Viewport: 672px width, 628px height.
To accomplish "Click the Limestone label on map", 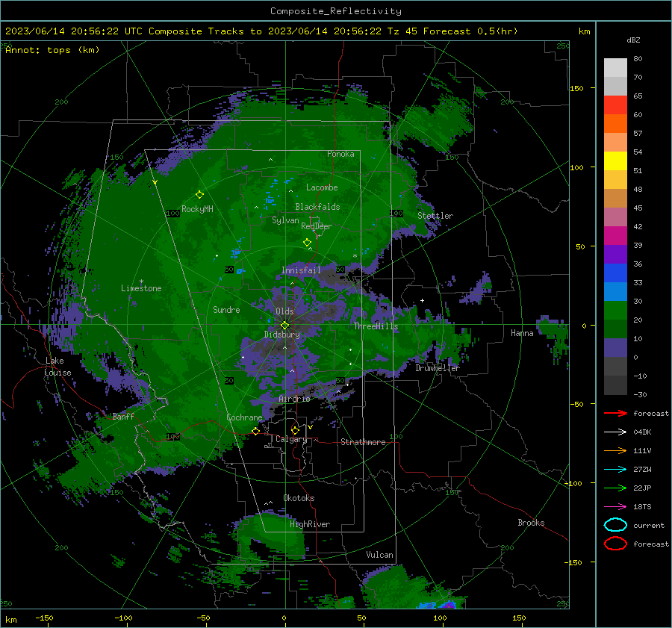I will [x=141, y=288].
